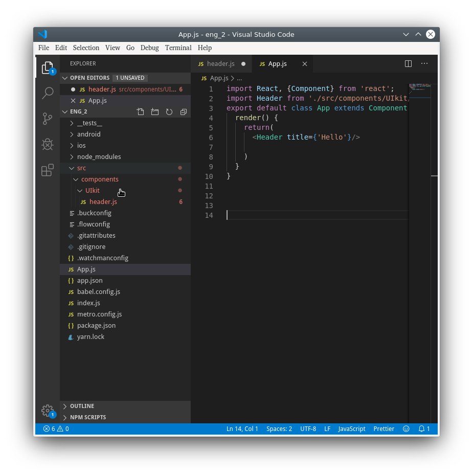This screenshot has width=473, height=476.
Task: Click the unsaved dot beside header.js in Open Editors
Action: tap(73, 89)
